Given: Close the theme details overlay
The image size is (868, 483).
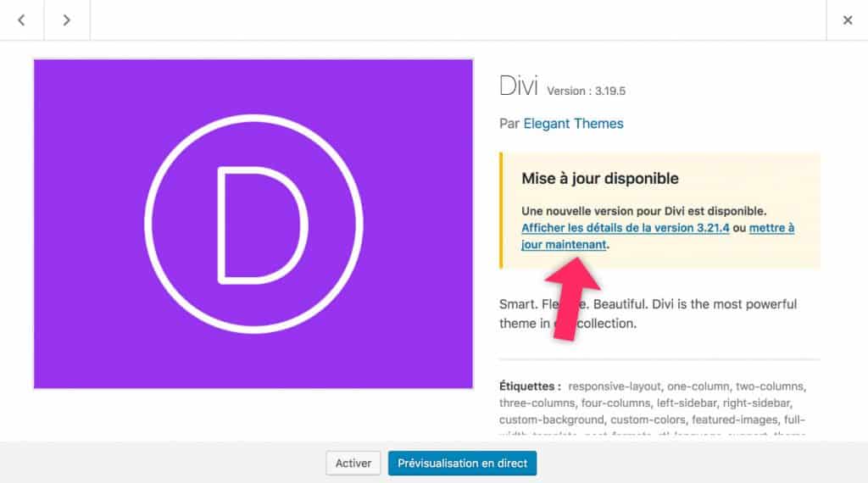Looking at the screenshot, I should pos(848,20).
